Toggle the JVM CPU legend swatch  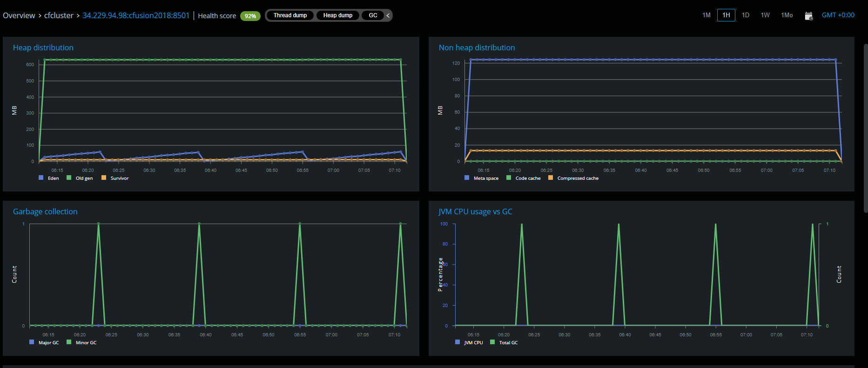[x=458, y=342]
